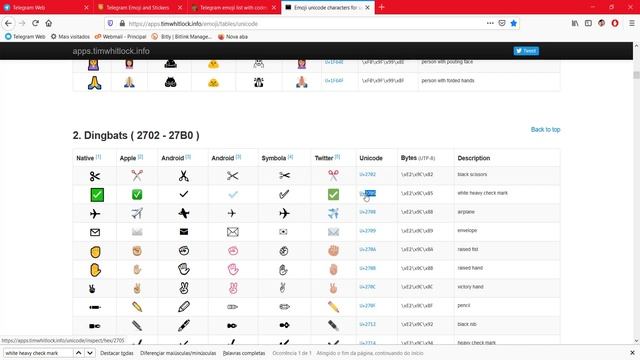Click the native raised fist emoji

[x=95, y=251]
